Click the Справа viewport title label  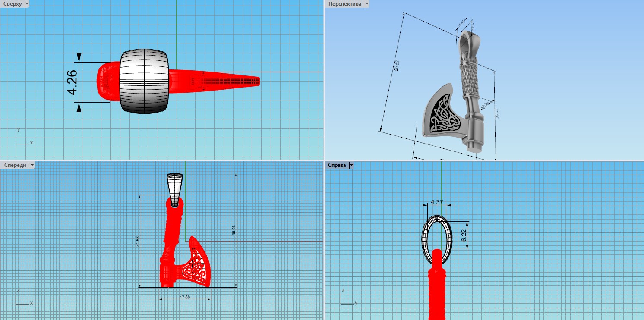[338, 165]
